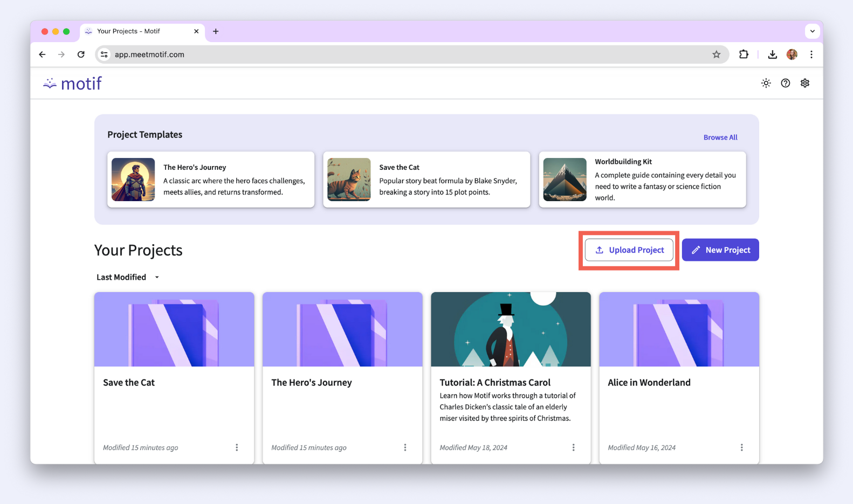This screenshot has width=853, height=504.
Task: Click the Save the Cat template cat image
Action: point(349,179)
